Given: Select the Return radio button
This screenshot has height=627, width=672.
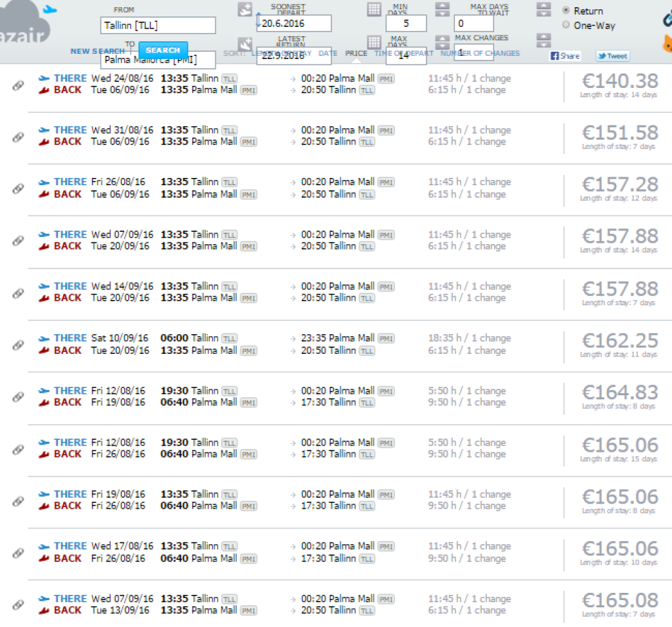Looking at the screenshot, I should (x=566, y=11).
